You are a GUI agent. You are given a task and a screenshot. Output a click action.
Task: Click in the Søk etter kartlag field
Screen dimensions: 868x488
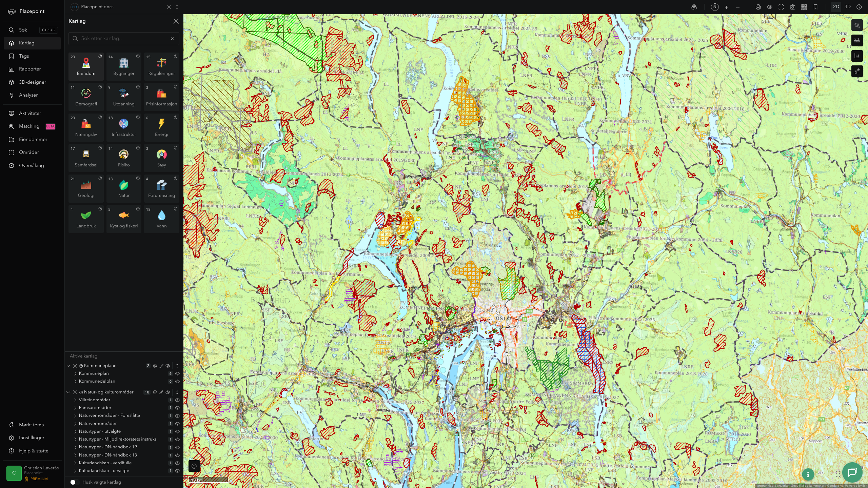pos(124,39)
